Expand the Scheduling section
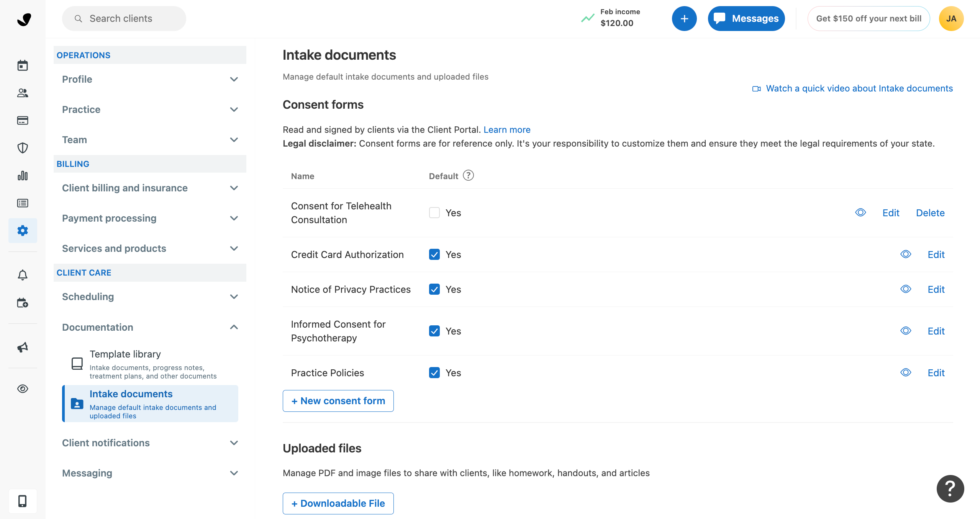This screenshot has height=519, width=980. (x=150, y=297)
